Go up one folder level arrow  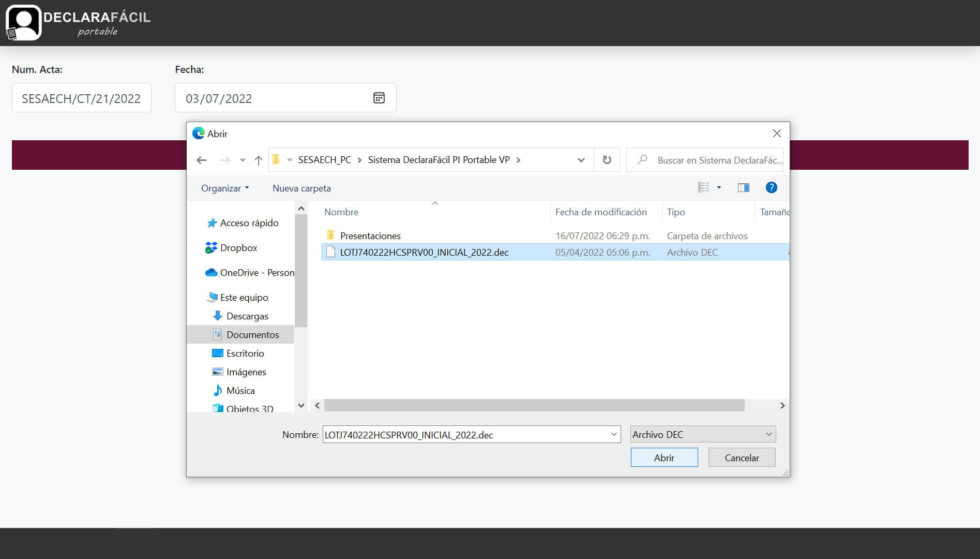[x=259, y=160]
